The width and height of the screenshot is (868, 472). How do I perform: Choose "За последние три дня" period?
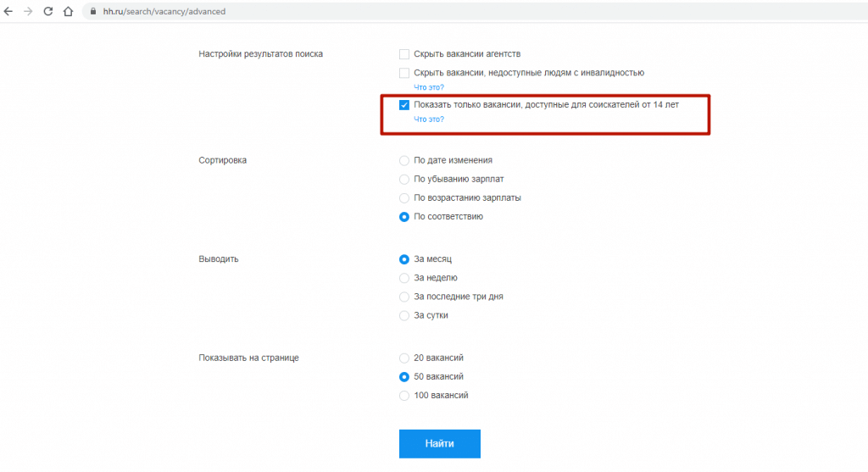404,297
